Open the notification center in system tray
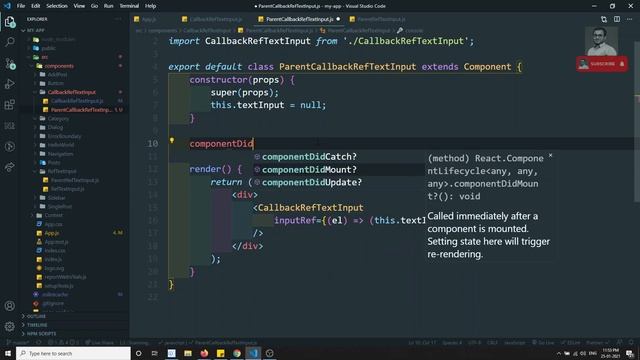The width and height of the screenshot is (640, 360). pos(630,353)
